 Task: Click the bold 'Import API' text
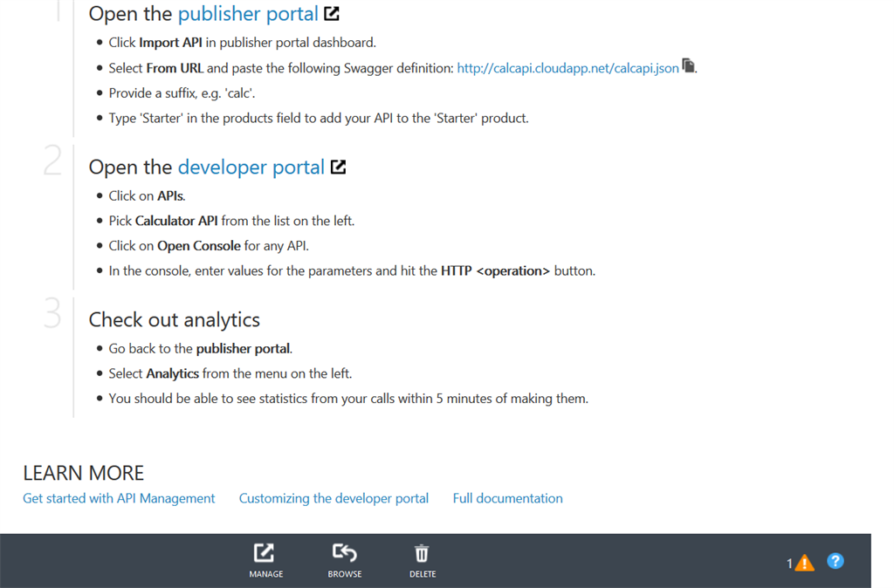click(x=170, y=42)
